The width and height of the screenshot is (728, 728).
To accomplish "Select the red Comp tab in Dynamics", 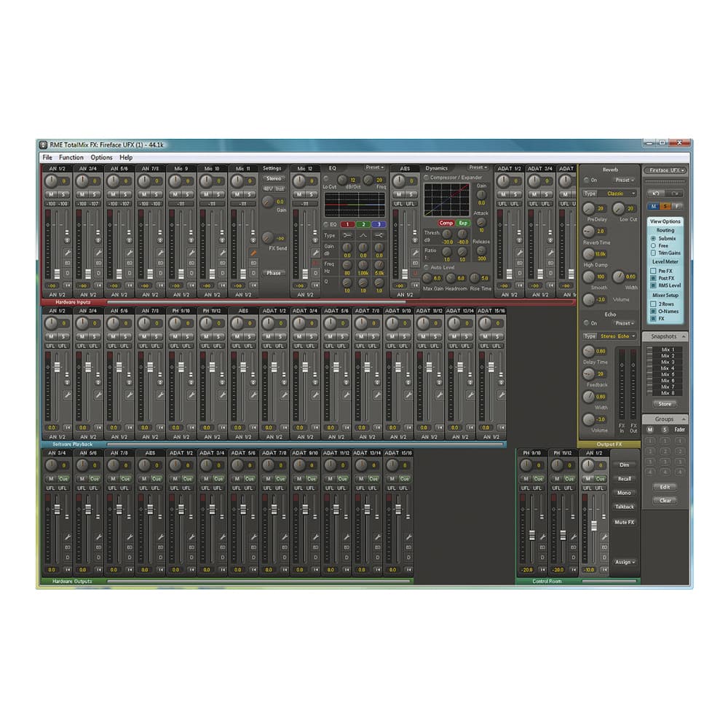I will click(x=446, y=223).
